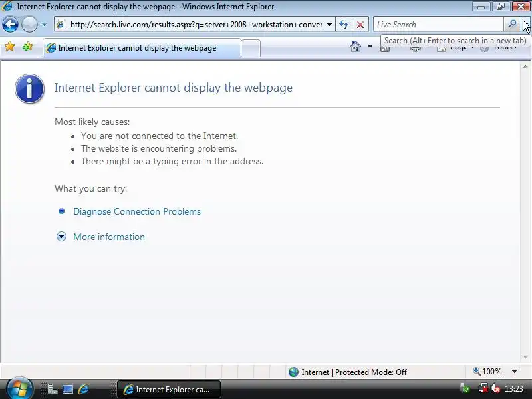Select the 'Internet Explorer cannot display' tab

click(142, 48)
